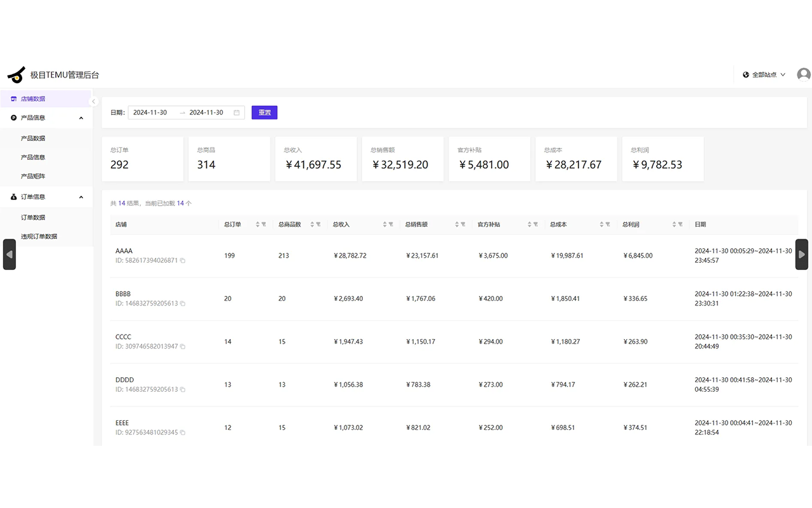Sort the table by 官方补贴 column arrows
The image size is (812, 508).
coord(529,224)
